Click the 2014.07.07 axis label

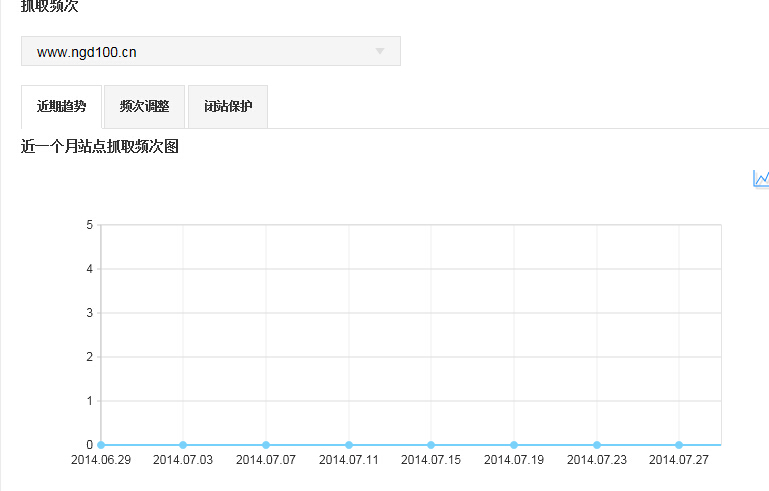[266, 460]
